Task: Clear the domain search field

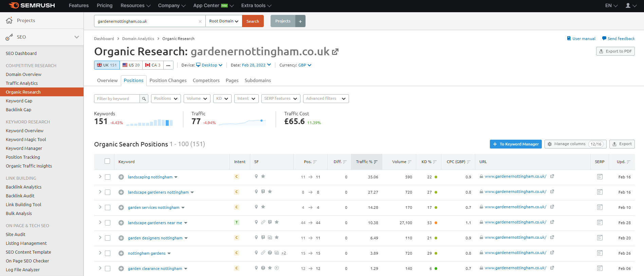Action: (x=200, y=21)
